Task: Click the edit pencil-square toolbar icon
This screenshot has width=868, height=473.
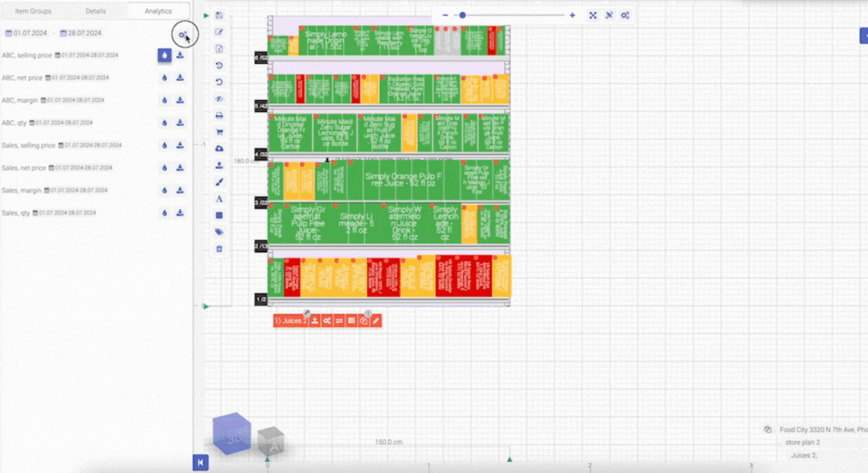Action: (219, 32)
